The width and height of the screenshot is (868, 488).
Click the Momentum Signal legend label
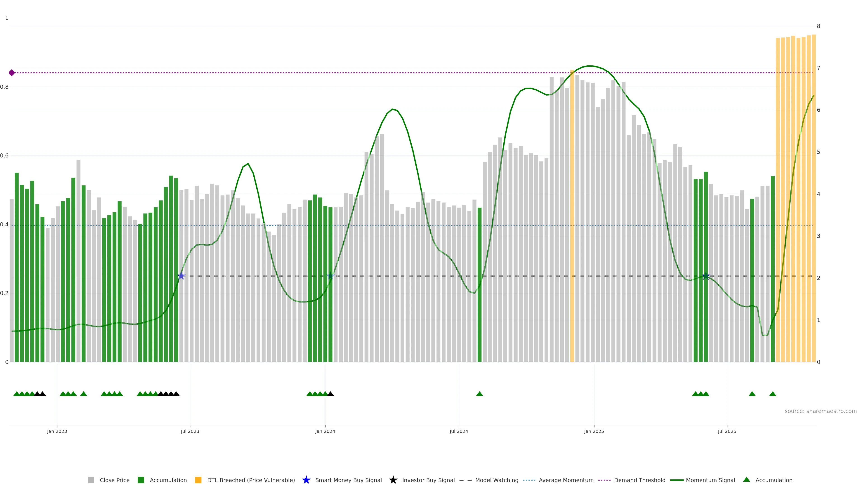pyautogui.click(x=710, y=480)
